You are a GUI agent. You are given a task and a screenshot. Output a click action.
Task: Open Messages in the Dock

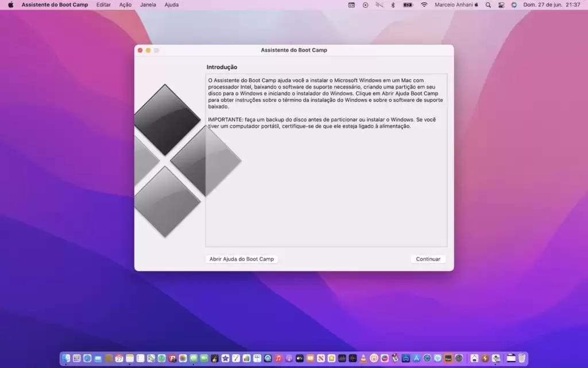[x=194, y=359]
